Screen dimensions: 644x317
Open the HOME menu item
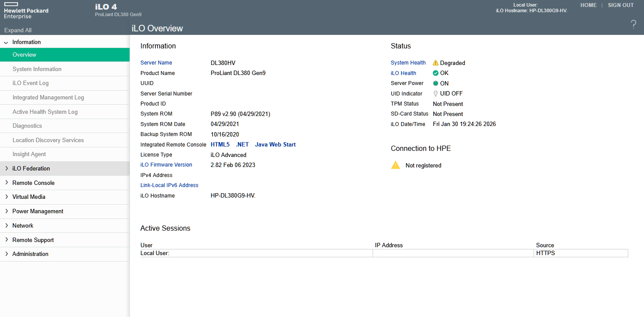588,5
